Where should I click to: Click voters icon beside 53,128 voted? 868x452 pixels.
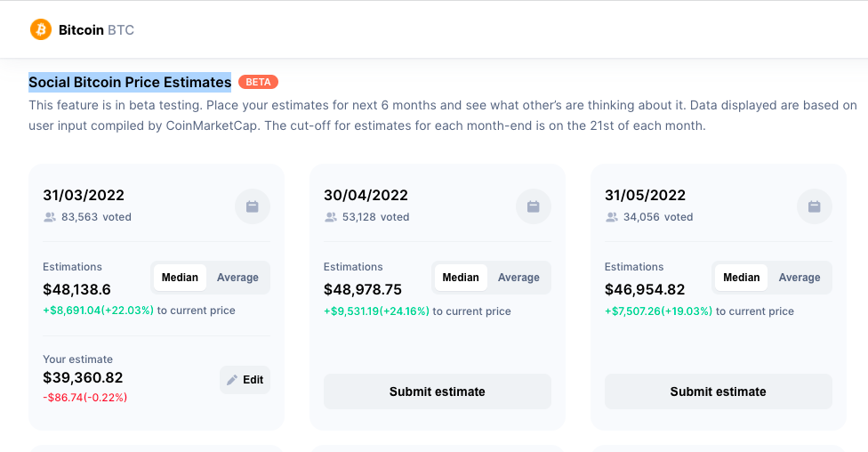[x=331, y=217]
